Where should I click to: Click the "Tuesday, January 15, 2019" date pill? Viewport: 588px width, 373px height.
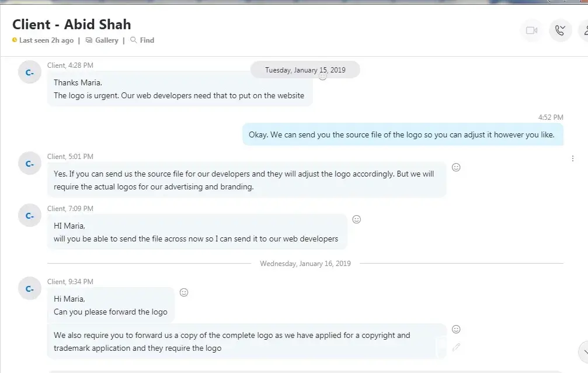coord(305,70)
